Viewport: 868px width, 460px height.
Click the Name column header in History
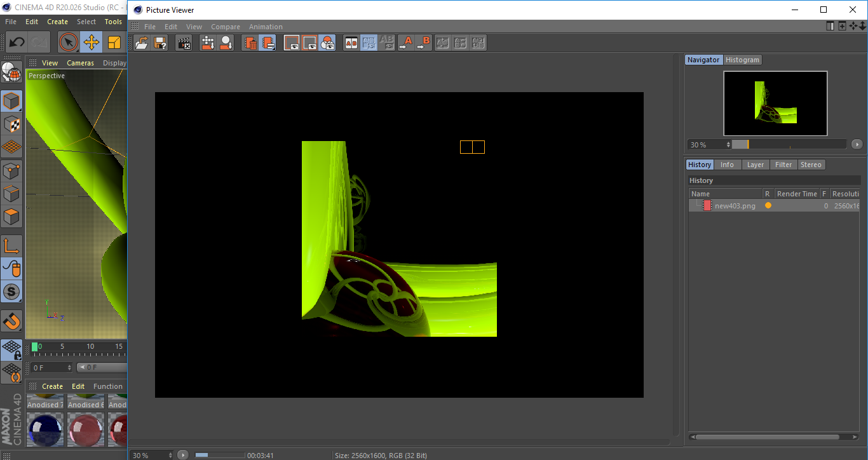tap(726, 194)
